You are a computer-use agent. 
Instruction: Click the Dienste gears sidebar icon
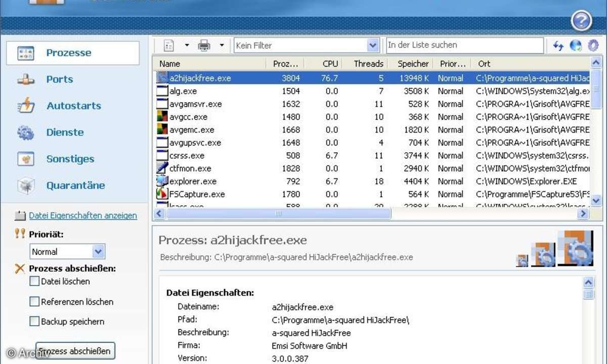(x=25, y=132)
